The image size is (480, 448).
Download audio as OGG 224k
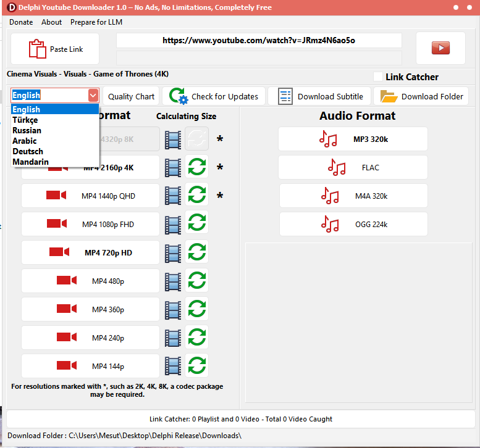tap(353, 224)
